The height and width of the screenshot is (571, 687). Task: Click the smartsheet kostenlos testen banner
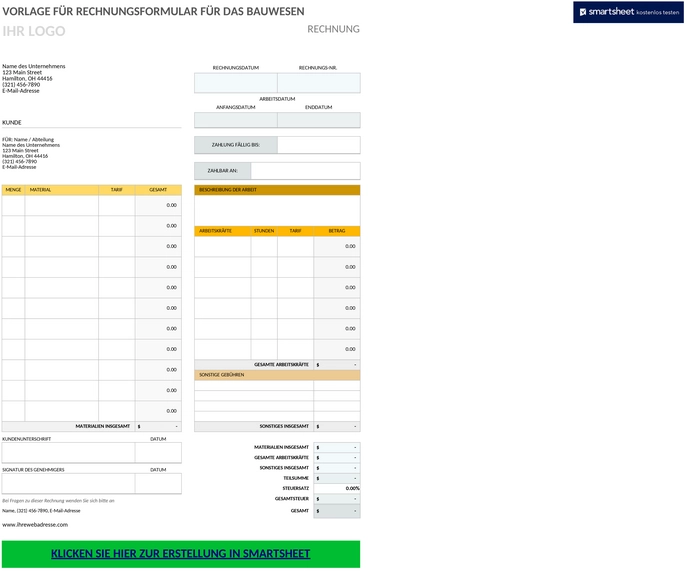(628, 12)
